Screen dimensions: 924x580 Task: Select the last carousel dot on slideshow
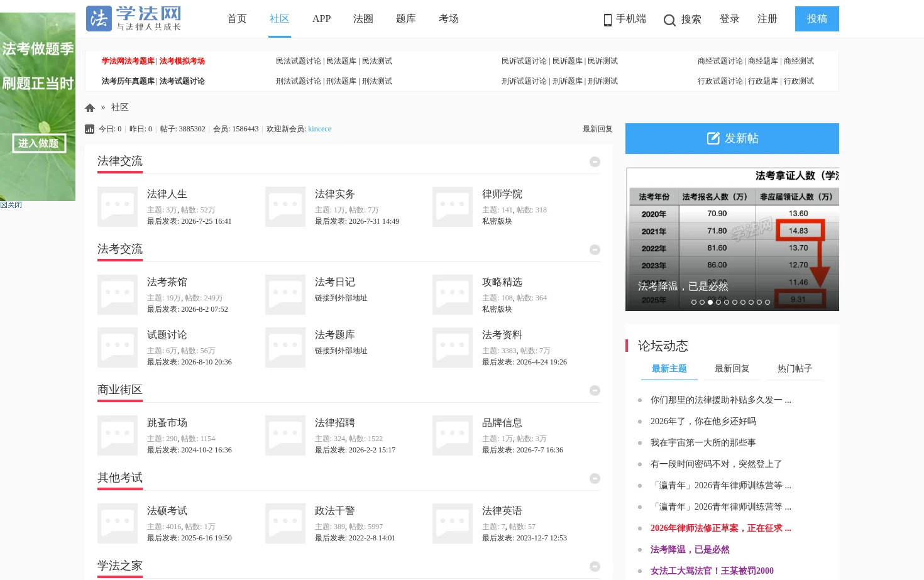[767, 302]
